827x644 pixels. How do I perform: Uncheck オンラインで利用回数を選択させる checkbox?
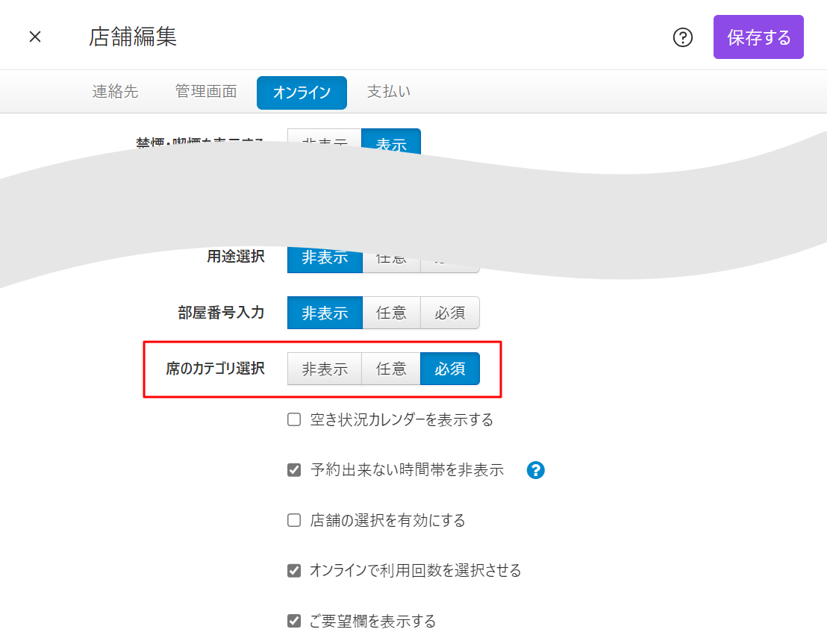(294, 571)
